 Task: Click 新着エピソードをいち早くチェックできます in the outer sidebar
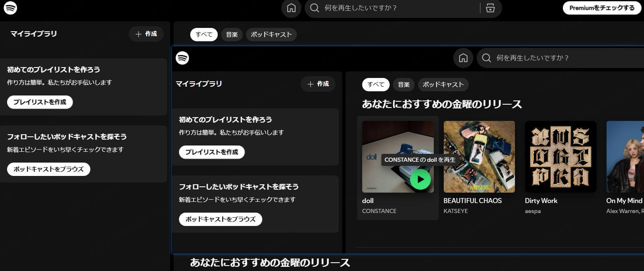[x=65, y=150]
